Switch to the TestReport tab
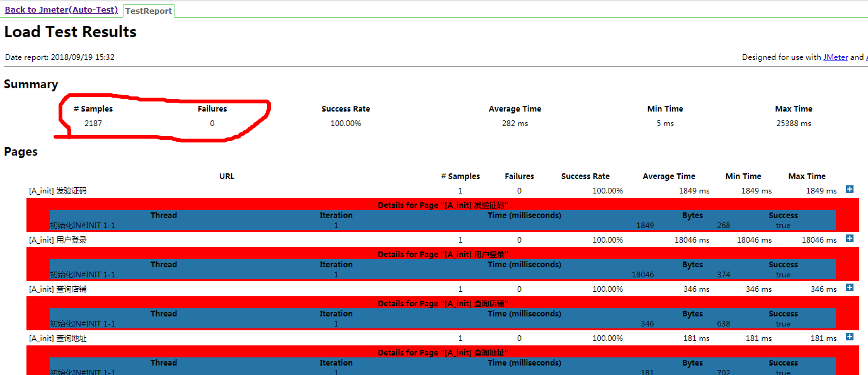The image size is (868, 375). click(x=148, y=11)
